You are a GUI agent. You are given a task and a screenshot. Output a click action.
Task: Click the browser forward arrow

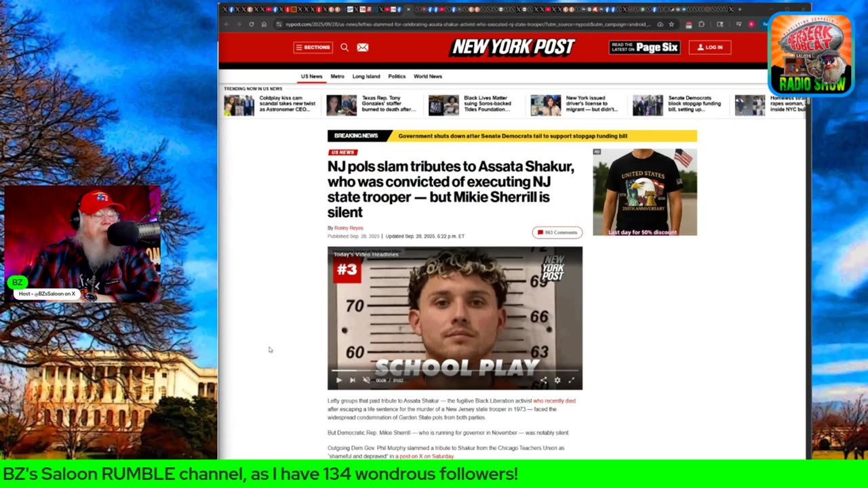tap(239, 24)
